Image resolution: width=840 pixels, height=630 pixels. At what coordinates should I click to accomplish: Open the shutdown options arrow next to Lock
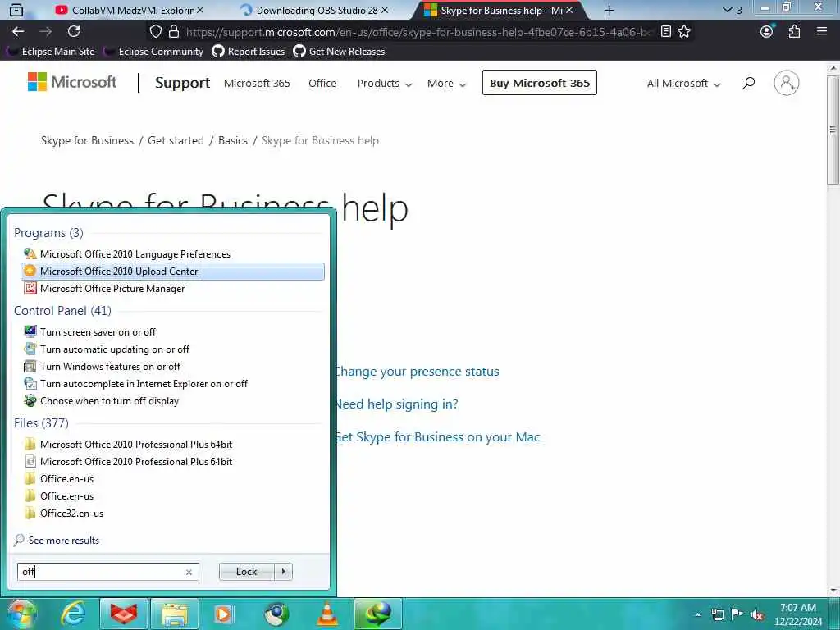[283, 572]
